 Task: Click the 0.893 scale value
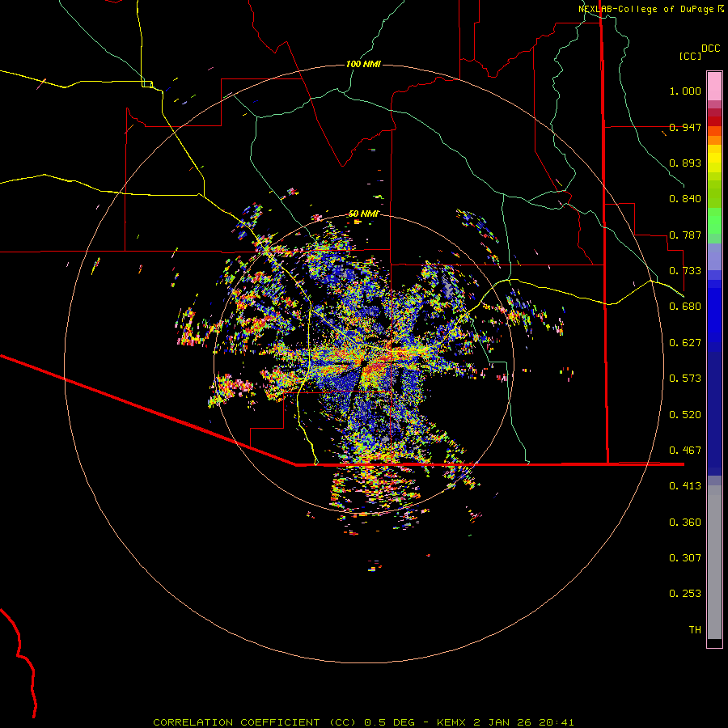click(685, 163)
